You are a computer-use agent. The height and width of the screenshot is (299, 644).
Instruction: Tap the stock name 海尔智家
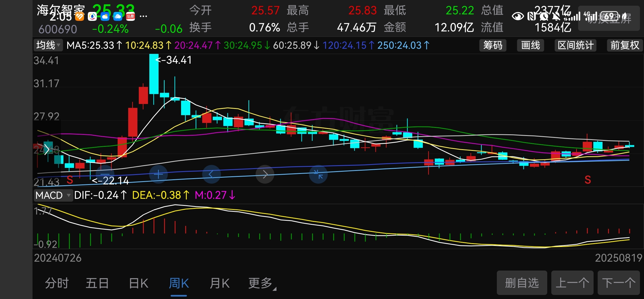tap(61, 10)
